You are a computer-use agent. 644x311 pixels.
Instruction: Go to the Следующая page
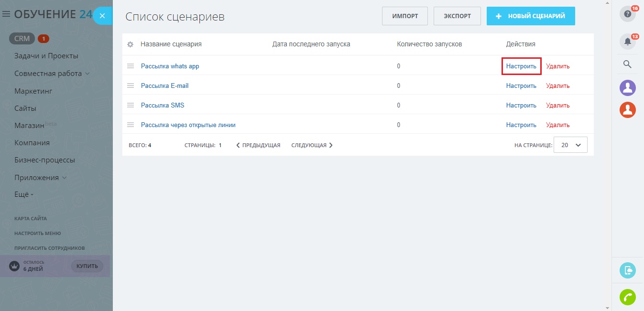point(312,145)
